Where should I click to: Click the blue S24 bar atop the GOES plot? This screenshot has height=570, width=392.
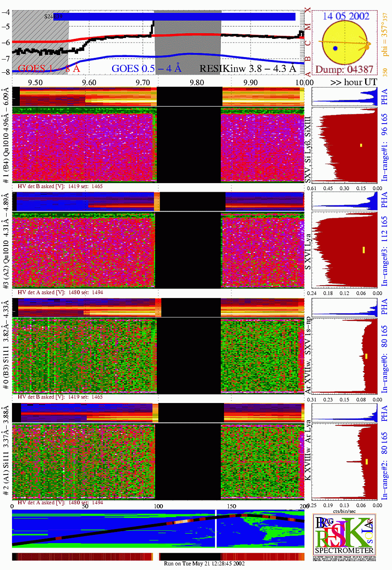click(174, 17)
